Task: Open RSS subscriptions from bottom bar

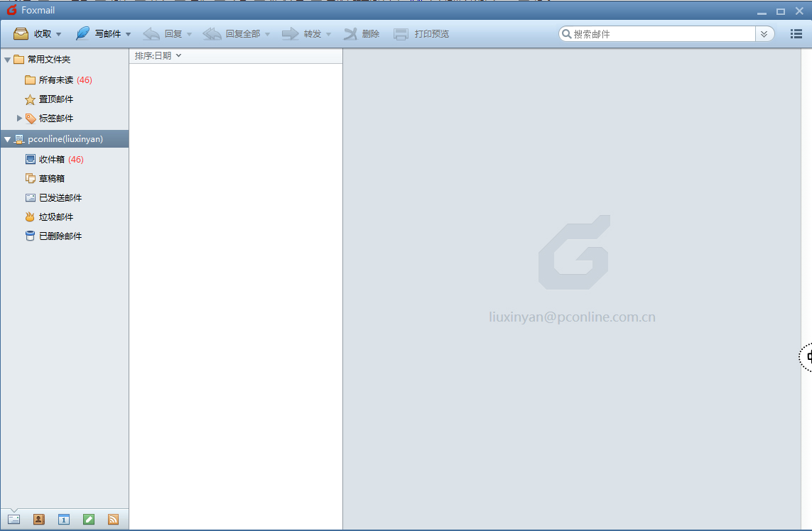Action: click(113, 519)
